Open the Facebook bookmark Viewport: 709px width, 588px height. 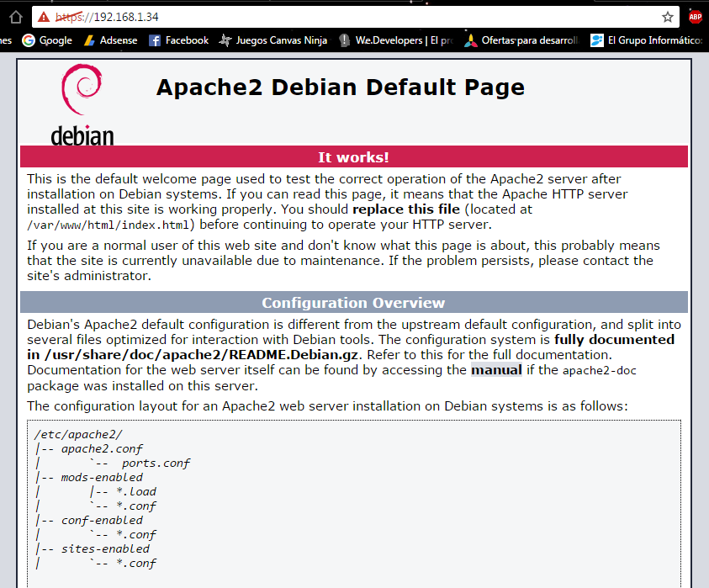pyautogui.click(x=178, y=40)
